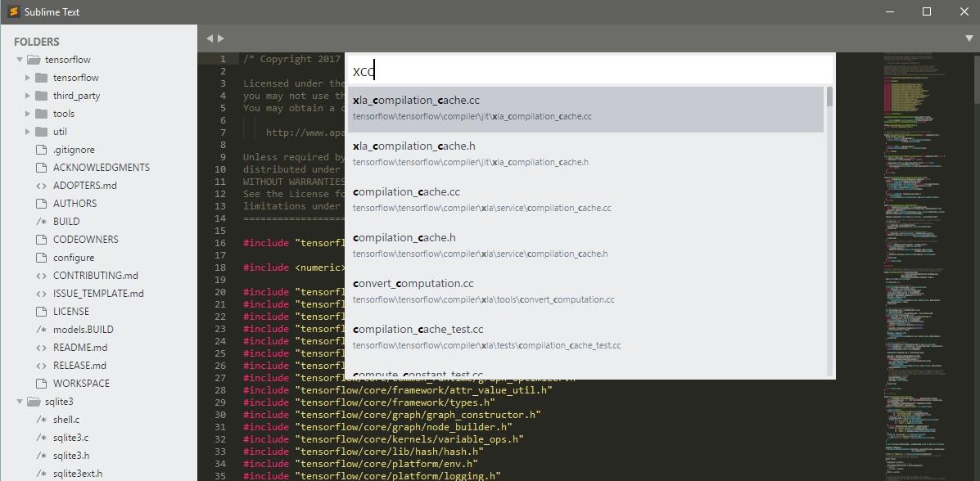Open the LICENSE file
Screen dimensions: 980x481
(x=71, y=312)
